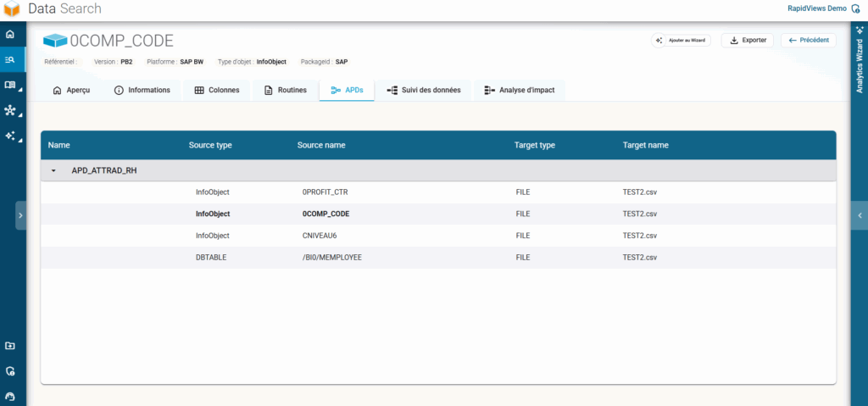Click Ajouter au Wizard button

pos(681,40)
